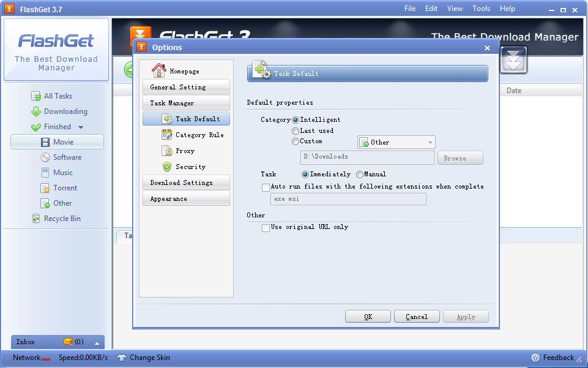Open the Edit menu
The width and height of the screenshot is (588, 368).
[431, 8]
